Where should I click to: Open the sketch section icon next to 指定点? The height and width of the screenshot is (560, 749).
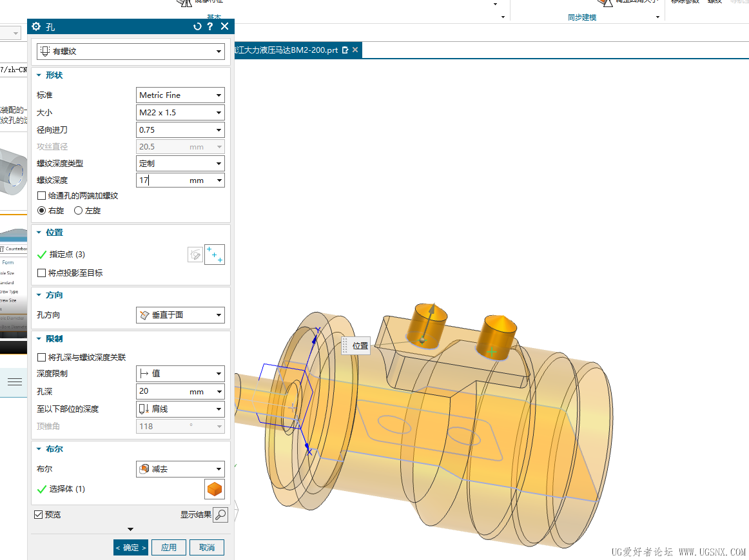click(195, 255)
